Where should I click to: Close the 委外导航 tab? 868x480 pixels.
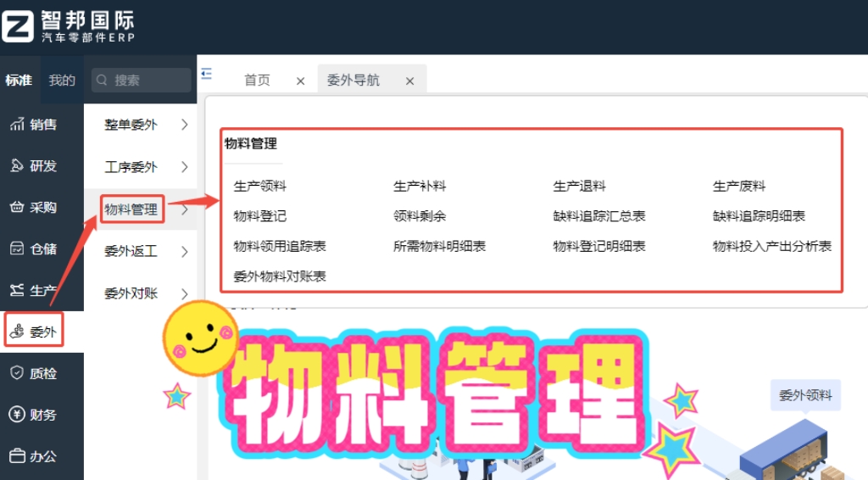[x=409, y=81]
